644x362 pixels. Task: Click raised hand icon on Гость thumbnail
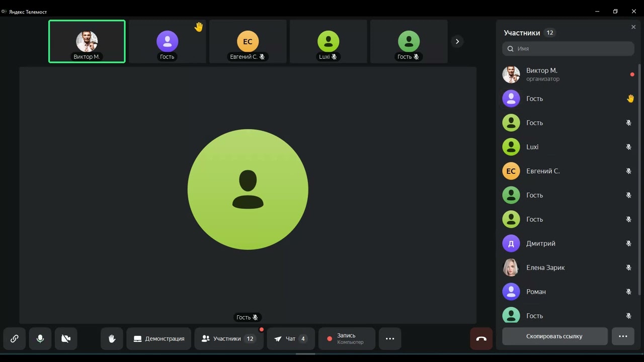pyautogui.click(x=199, y=27)
